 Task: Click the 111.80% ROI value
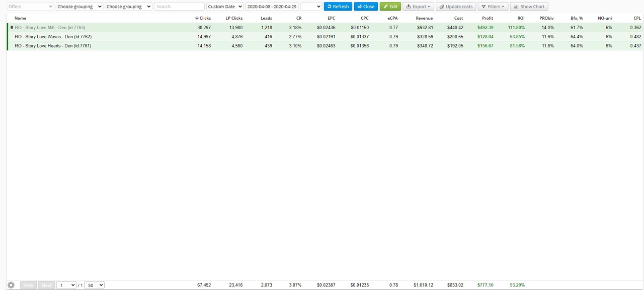(x=516, y=27)
